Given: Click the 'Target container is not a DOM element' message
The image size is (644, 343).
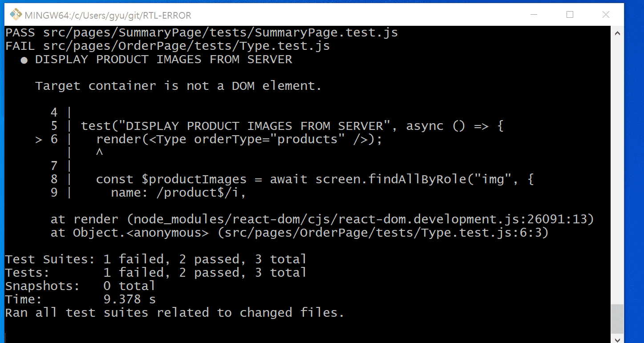Looking at the screenshot, I should [178, 86].
